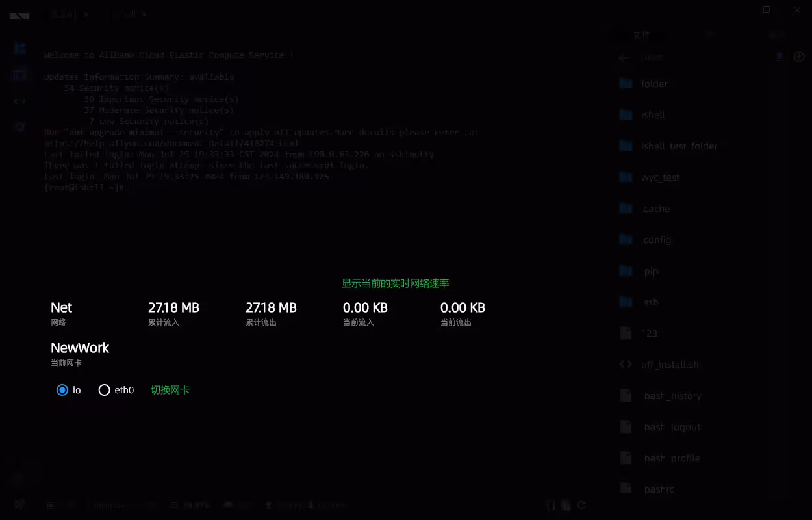
Task: Close the ishell terminal tab
Action: [x=144, y=14]
